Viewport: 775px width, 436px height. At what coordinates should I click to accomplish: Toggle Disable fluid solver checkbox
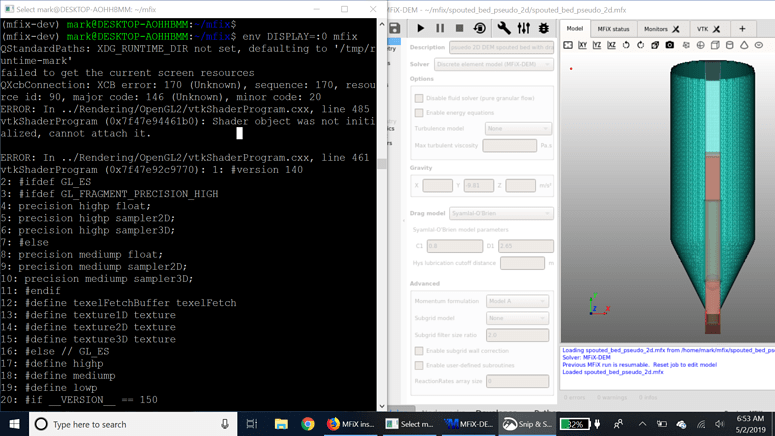point(419,98)
